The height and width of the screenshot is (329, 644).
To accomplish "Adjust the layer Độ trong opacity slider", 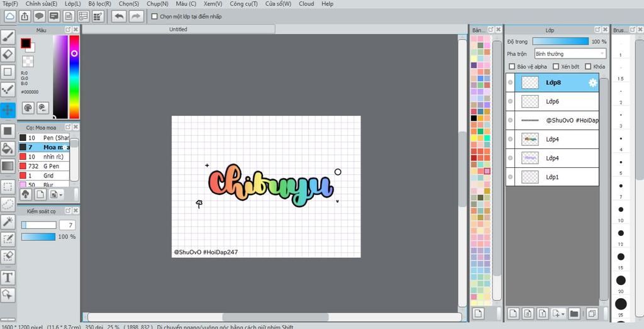I will [560, 42].
